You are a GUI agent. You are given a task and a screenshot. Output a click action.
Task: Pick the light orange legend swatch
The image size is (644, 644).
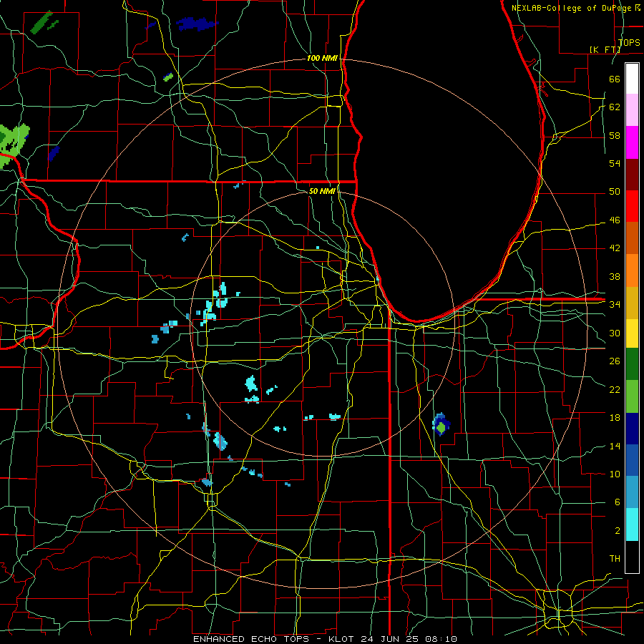[x=632, y=270]
